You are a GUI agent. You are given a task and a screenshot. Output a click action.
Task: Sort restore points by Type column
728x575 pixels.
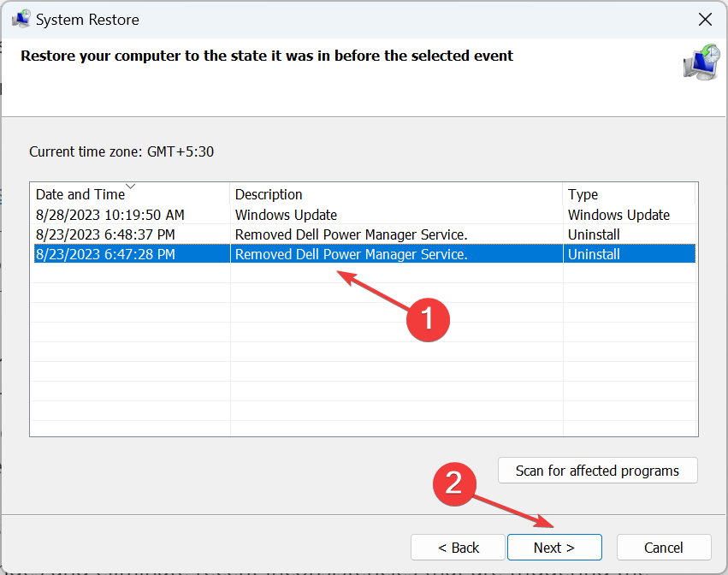click(x=583, y=194)
